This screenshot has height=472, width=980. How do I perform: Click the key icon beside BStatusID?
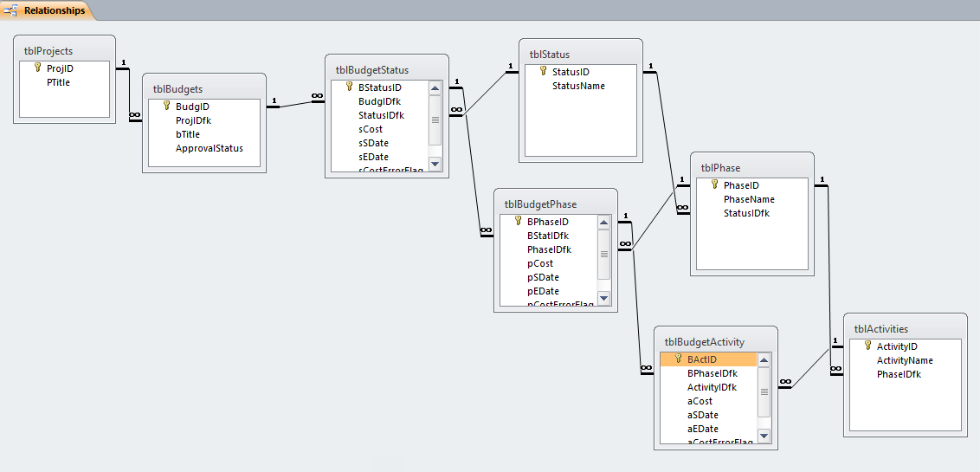click(350, 87)
